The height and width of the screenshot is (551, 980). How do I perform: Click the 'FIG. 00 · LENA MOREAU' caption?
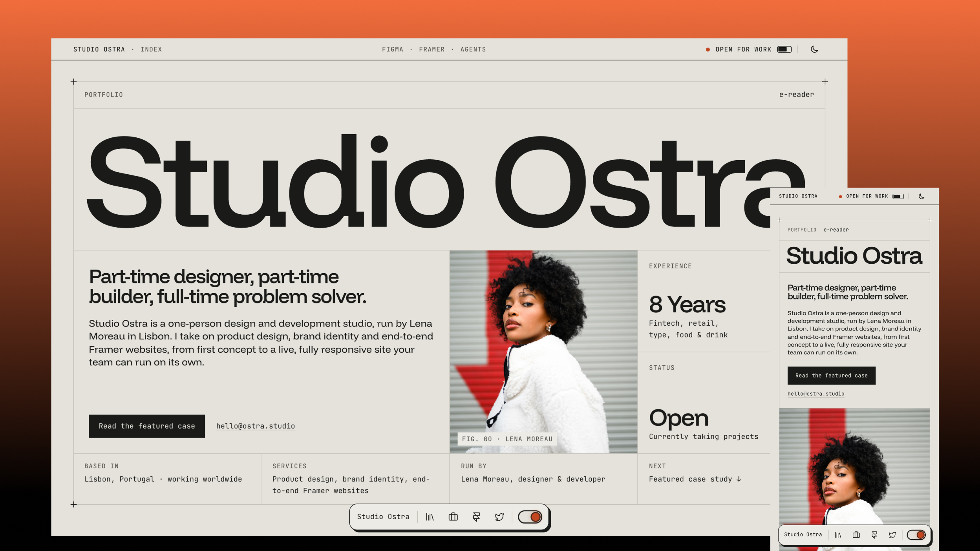(507, 439)
